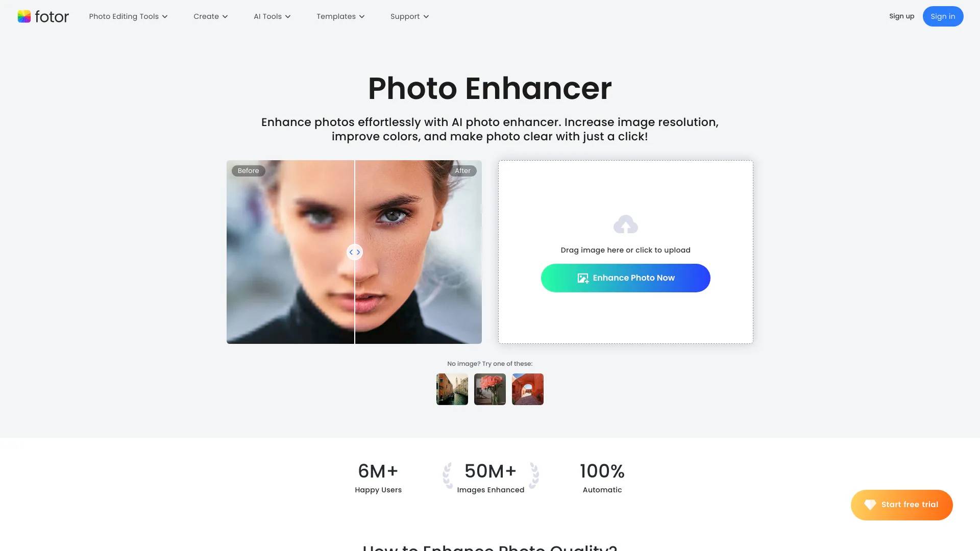Click the Sign up text link

(901, 16)
